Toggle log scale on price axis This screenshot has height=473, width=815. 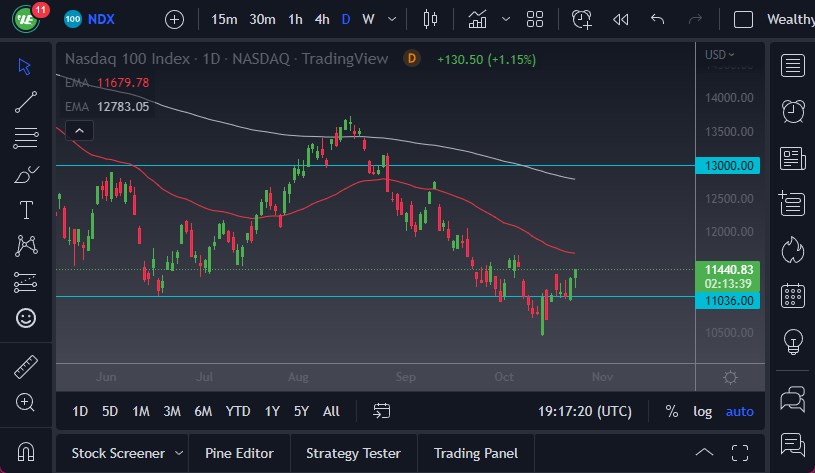(703, 411)
